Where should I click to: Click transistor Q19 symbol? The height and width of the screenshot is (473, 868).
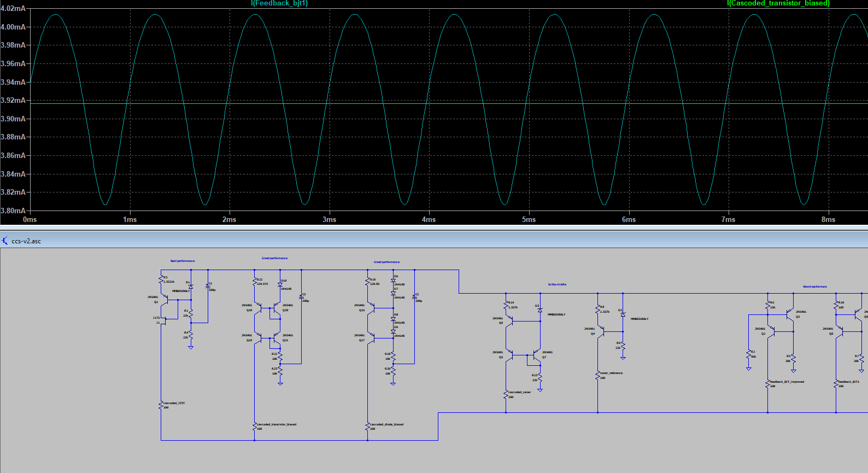pos(257,339)
